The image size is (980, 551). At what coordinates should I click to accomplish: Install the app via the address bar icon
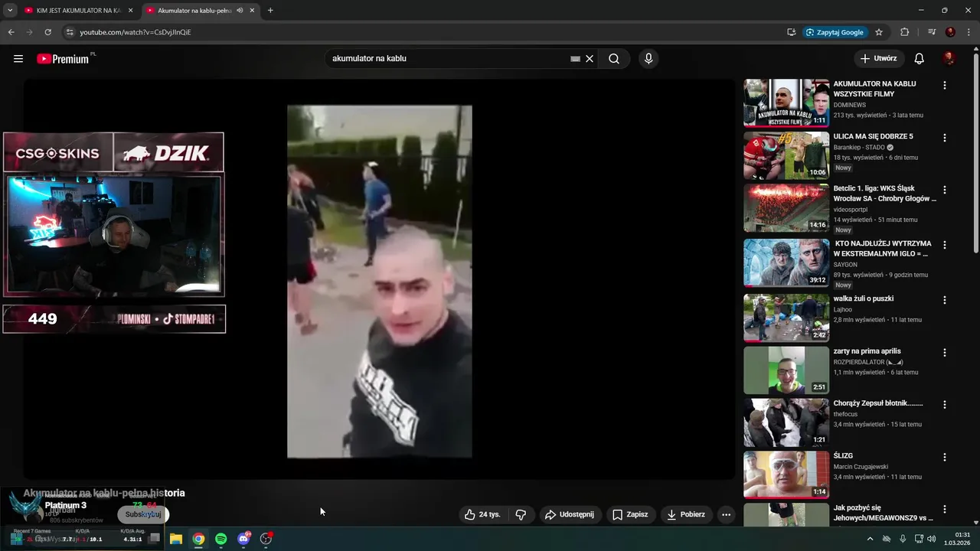point(792,32)
